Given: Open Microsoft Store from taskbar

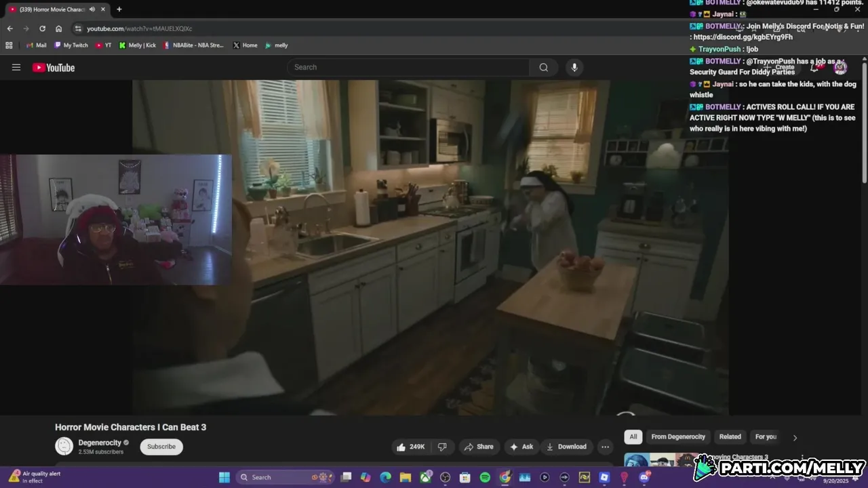Looking at the screenshot, I should tap(465, 477).
